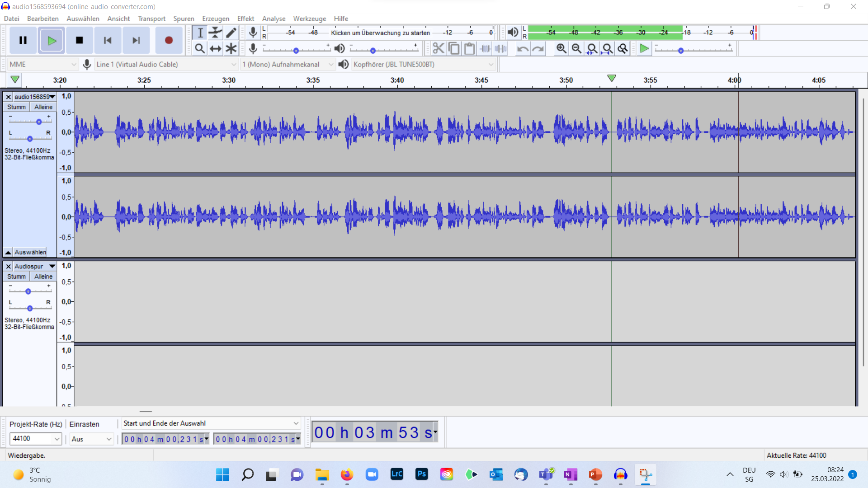Click the red Record button
The image size is (868, 488).
pos(169,40)
